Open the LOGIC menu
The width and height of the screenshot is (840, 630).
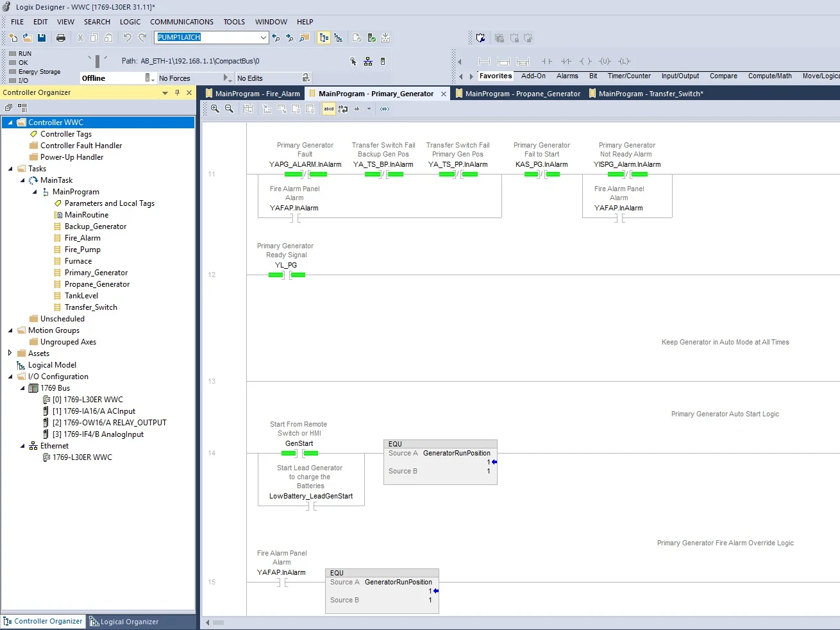(130, 22)
